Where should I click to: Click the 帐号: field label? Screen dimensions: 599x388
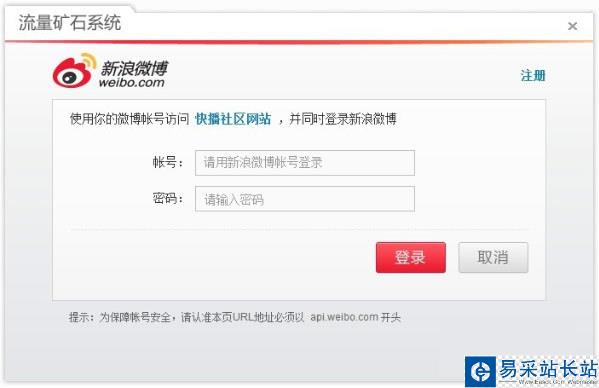point(168,162)
